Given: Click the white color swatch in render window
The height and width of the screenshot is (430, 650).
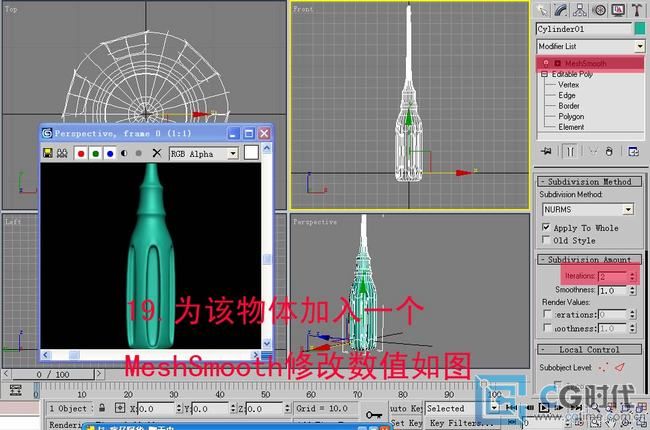Looking at the screenshot, I should 251,153.
